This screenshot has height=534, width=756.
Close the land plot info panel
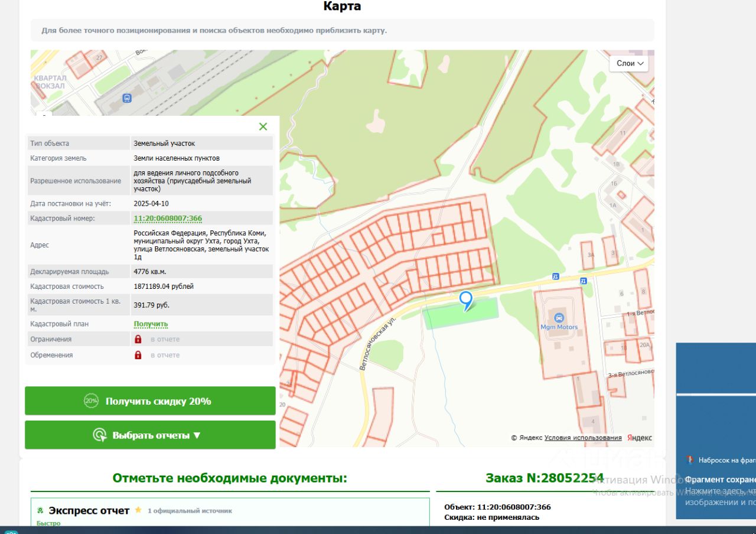coord(263,126)
